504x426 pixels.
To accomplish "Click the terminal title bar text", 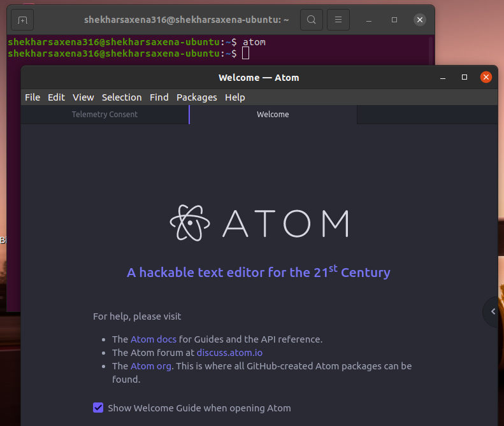I will [x=187, y=20].
